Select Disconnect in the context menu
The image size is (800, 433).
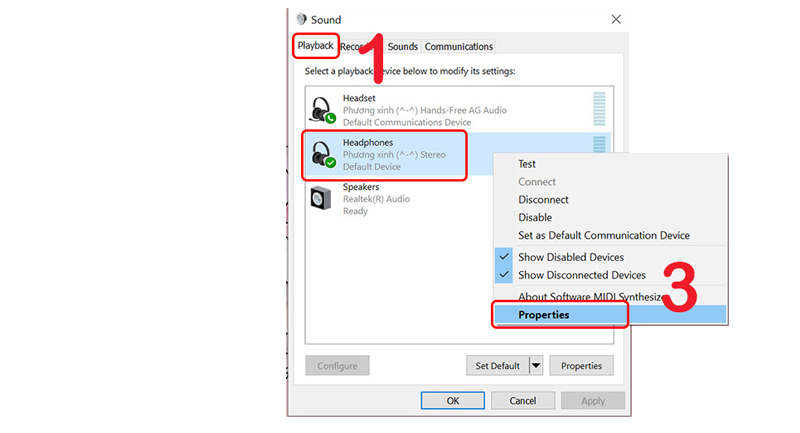543,200
